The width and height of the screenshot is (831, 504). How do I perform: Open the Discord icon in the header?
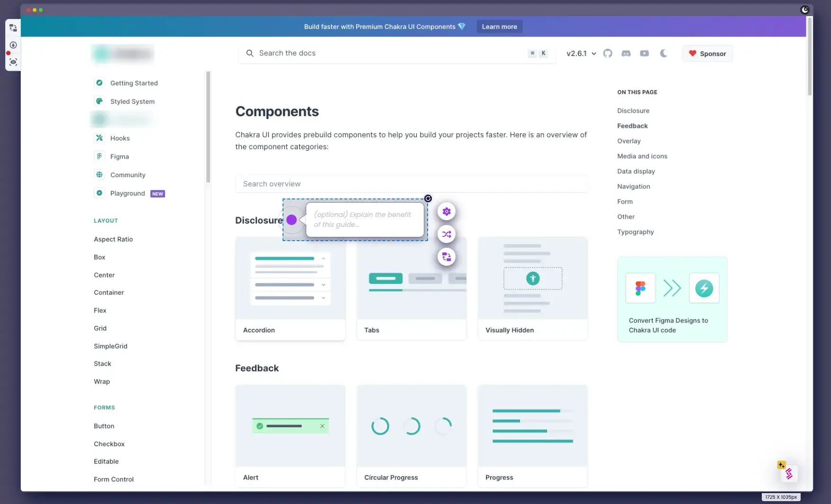pos(626,54)
